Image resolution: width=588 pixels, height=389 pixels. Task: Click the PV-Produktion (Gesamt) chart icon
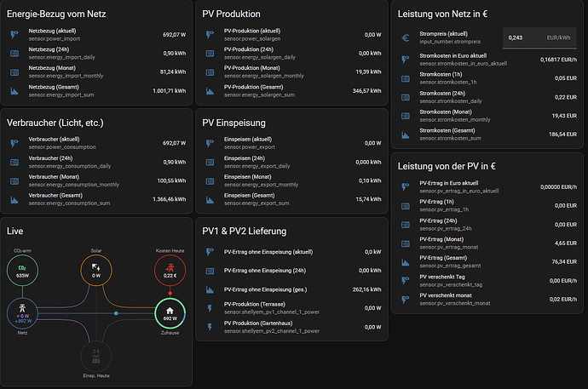(x=210, y=91)
